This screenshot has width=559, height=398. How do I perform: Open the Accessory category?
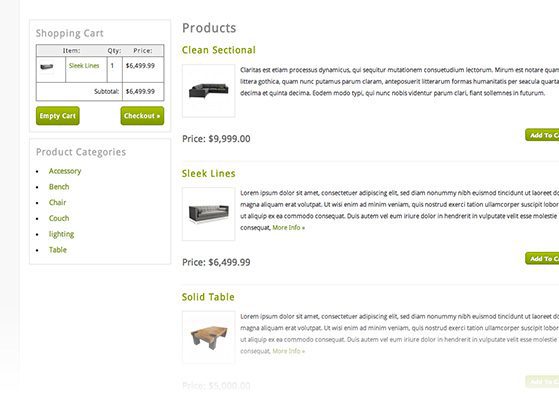tap(65, 171)
